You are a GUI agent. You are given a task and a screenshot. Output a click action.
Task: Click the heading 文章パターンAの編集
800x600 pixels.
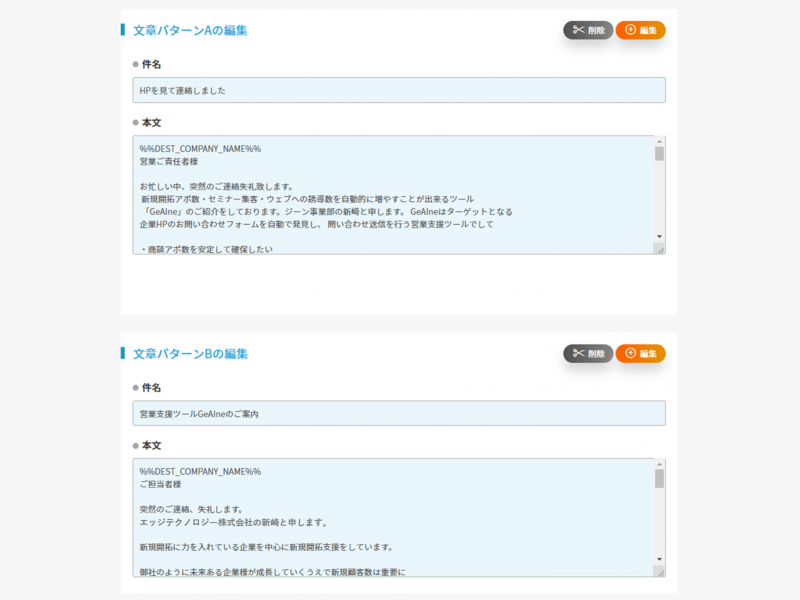(190, 31)
